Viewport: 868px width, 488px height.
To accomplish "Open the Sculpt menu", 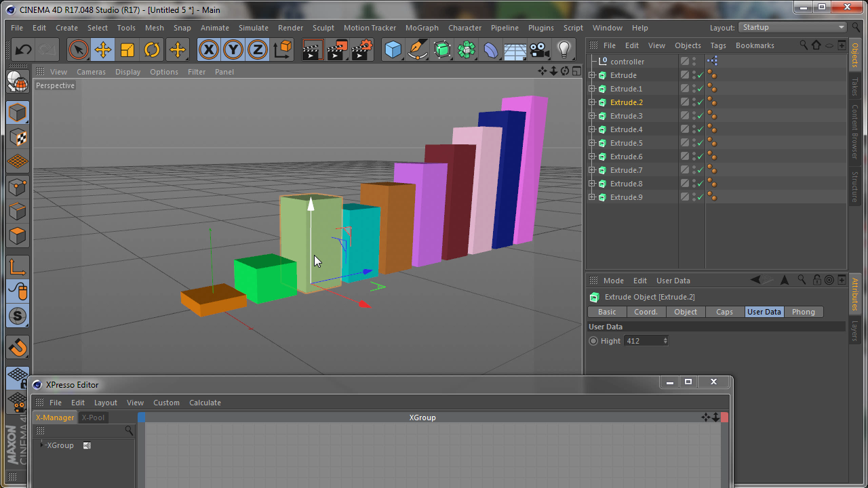I will coord(323,28).
